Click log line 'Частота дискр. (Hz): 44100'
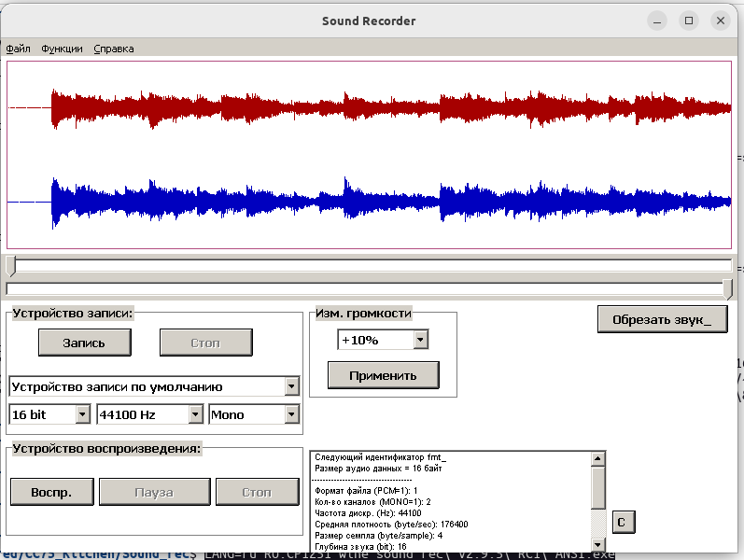Screen dimensions: 744x560 tap(368, 513)
